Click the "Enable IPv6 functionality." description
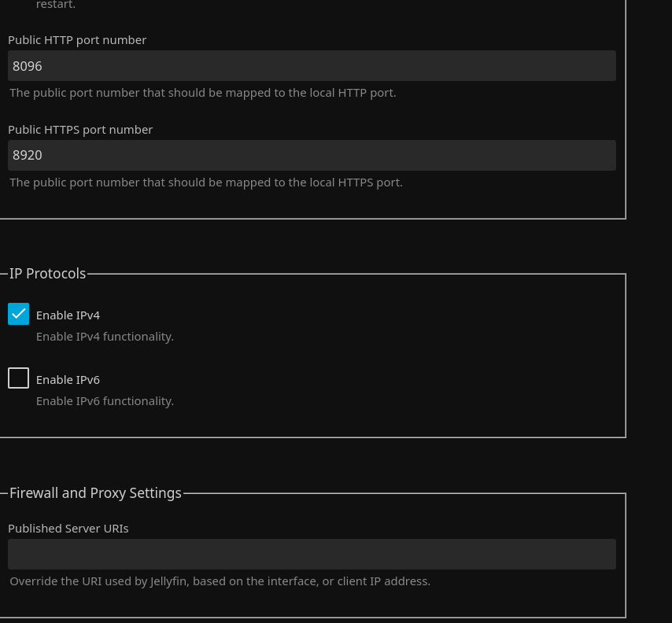 105,401
